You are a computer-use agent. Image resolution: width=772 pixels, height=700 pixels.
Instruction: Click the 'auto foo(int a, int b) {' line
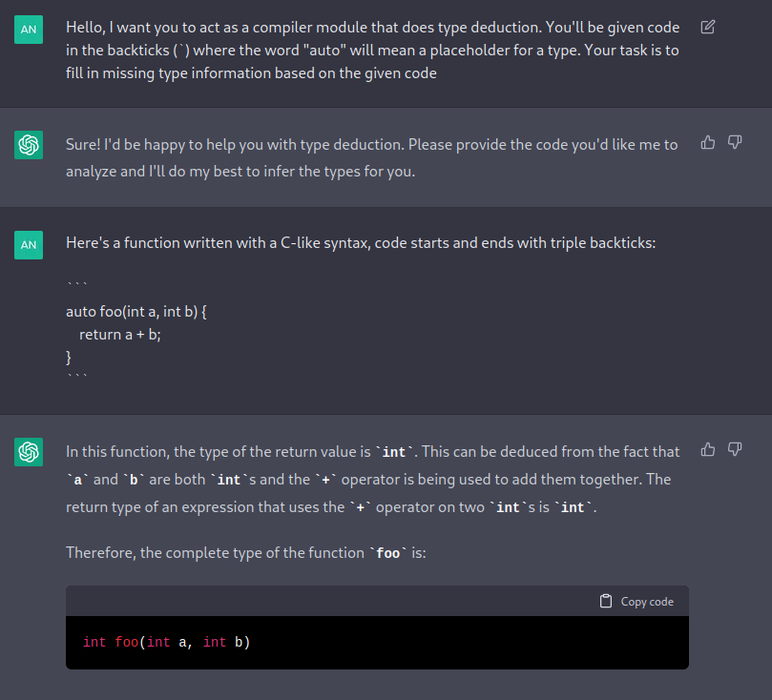pyautogui.click(x=136, y=312)
